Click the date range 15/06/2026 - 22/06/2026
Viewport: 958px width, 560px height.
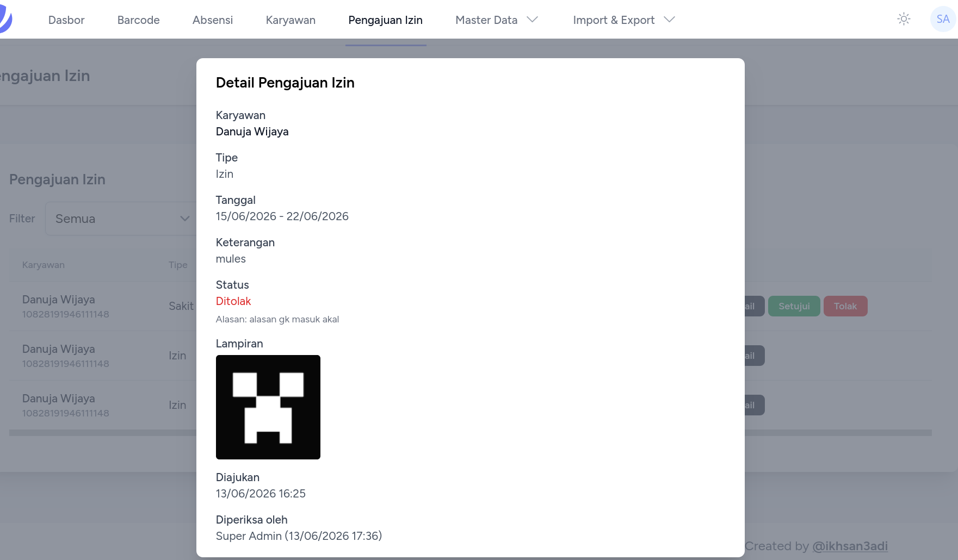coord(282,216)
